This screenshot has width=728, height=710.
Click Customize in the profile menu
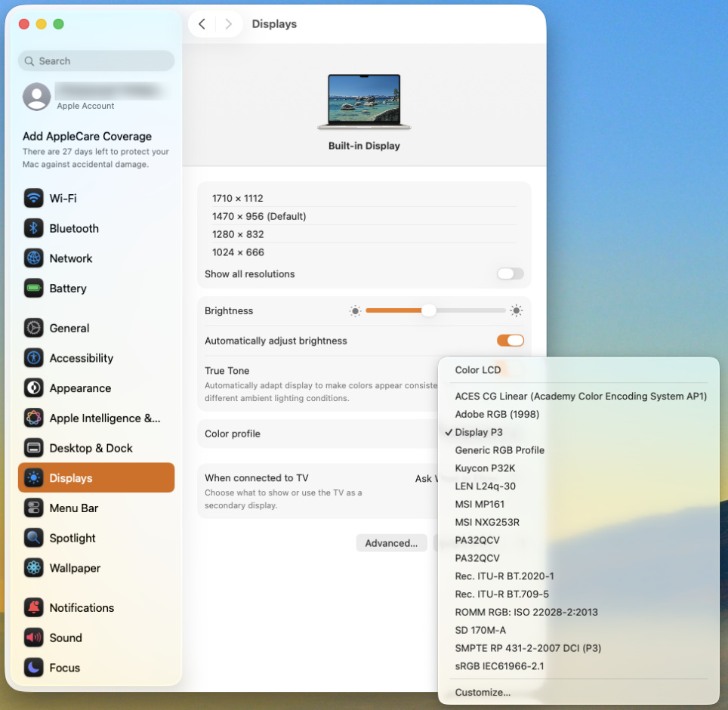(483, 692)
